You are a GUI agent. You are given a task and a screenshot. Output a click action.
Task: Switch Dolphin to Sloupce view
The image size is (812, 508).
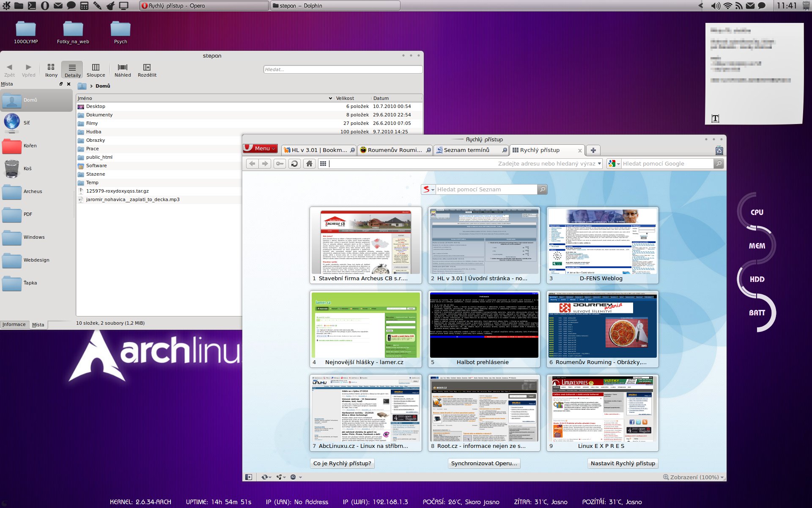click(96, 70)
